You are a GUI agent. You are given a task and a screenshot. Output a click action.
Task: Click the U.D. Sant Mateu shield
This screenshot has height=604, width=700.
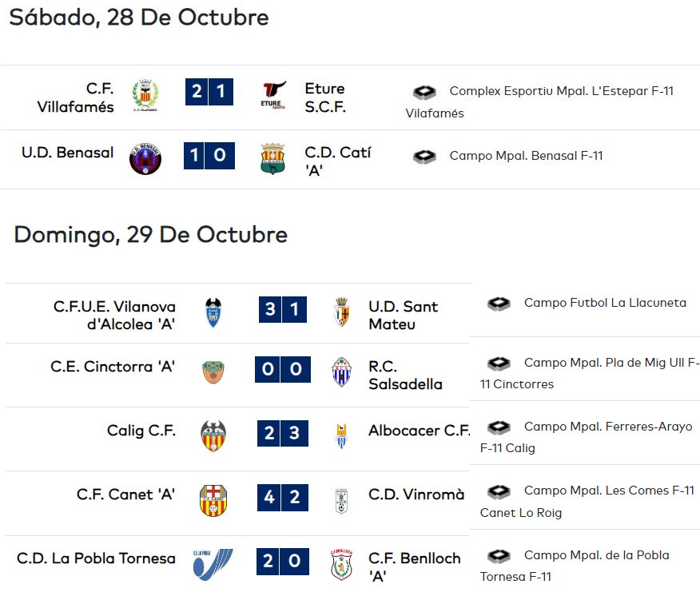(341, 312)
